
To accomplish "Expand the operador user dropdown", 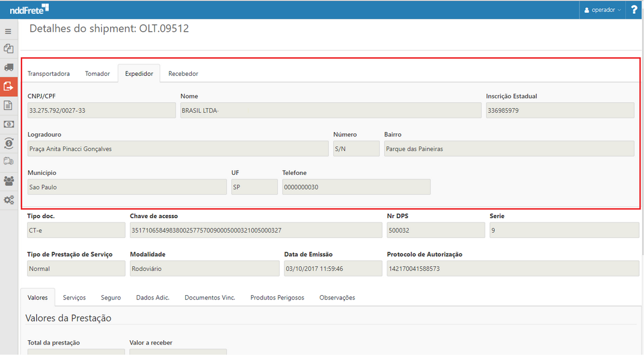I will click(603, 10).
